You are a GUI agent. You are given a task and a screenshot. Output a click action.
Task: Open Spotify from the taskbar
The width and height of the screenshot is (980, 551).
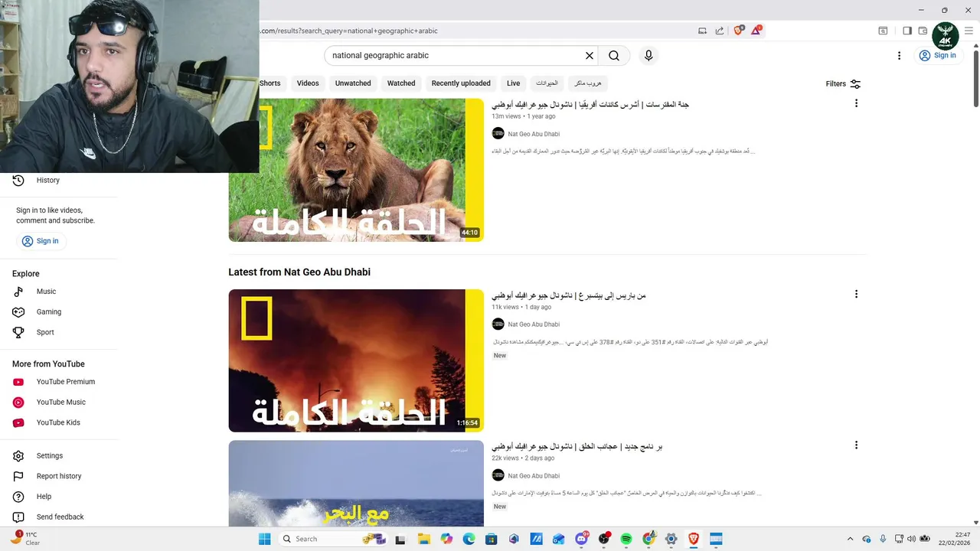(x=626, y=539)
